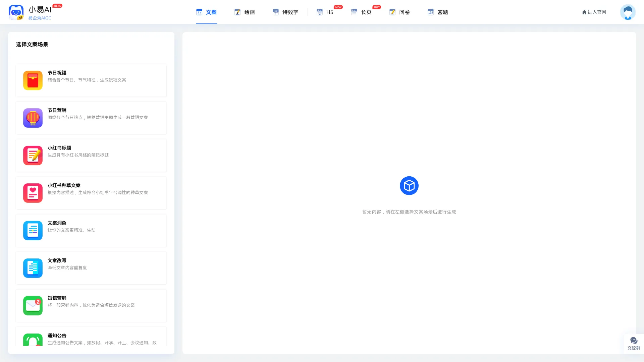Click the 短信营销 green mail icon
The height and width of the screenshot is (362, 644).
(33, 306)
